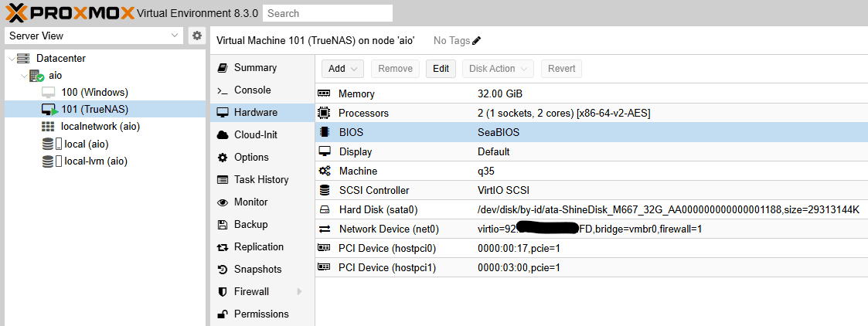Click the running VM icon of 101 (TrueNAS)
This screenshot has width=868, height=326.
coord(49,110)
